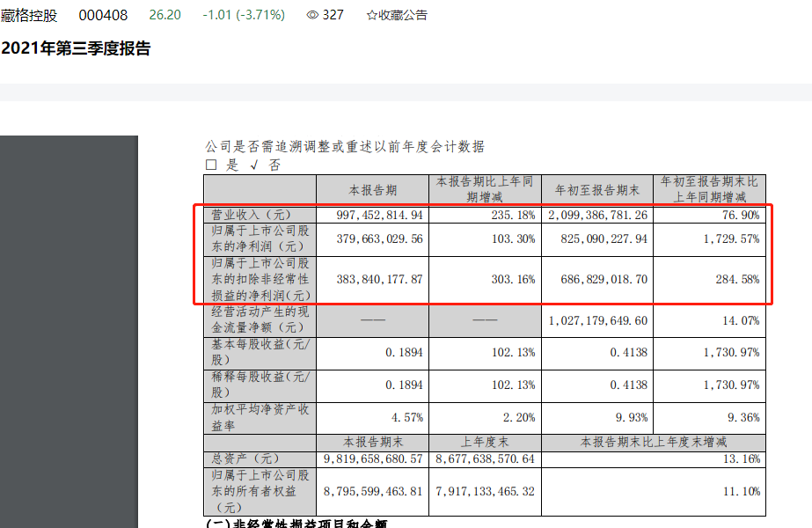The width and height of the screenshot is (812, 528).
Task: Select the 本报告期 column header
Action: pyautogui.click(x=372, y=190)
